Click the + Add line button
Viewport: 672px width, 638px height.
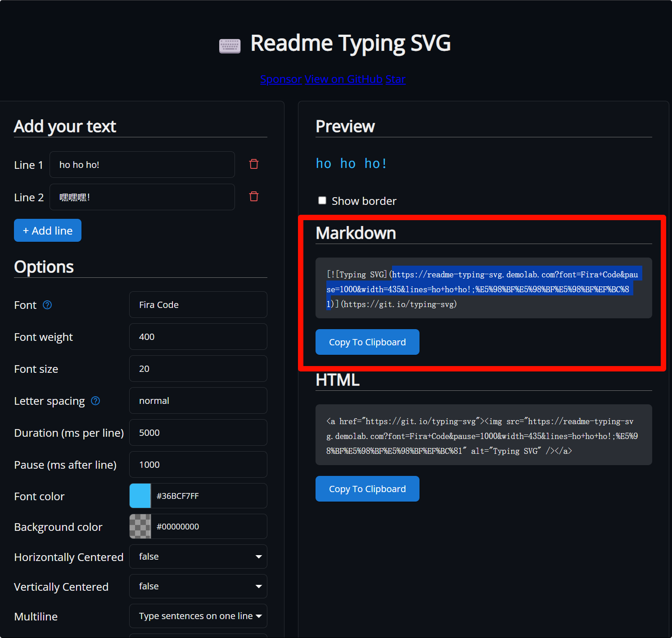pos(48,231)
